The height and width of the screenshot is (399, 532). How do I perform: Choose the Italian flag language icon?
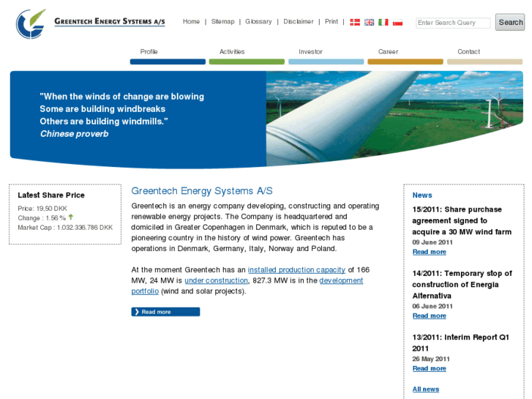tap(383, 23)
